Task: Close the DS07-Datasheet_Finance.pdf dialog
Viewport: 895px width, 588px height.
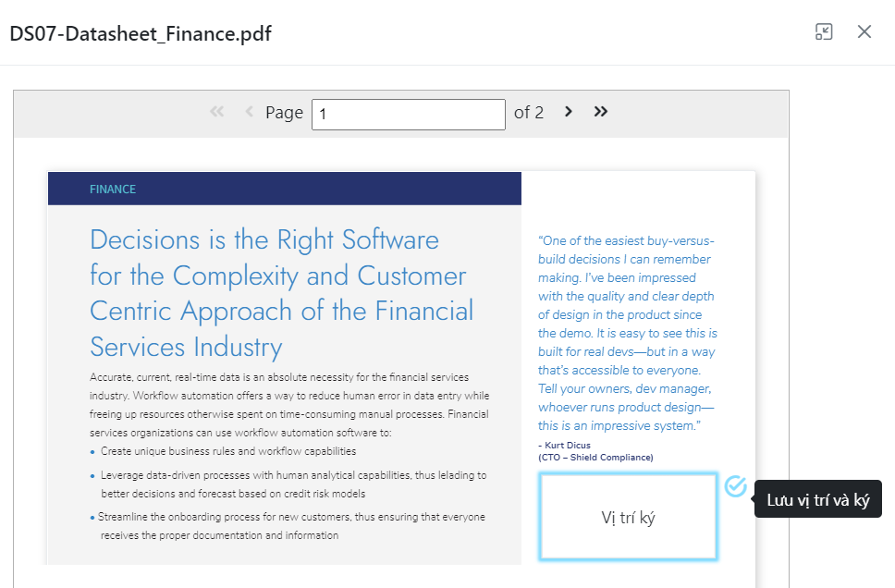Action: pyautogui.click(x=864, y=31)
